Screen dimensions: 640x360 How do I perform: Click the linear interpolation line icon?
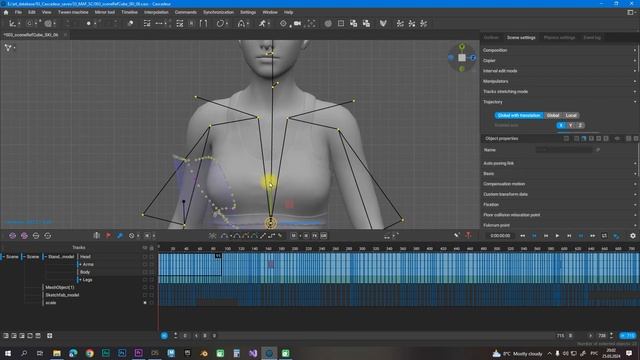[x=263, y=236]
